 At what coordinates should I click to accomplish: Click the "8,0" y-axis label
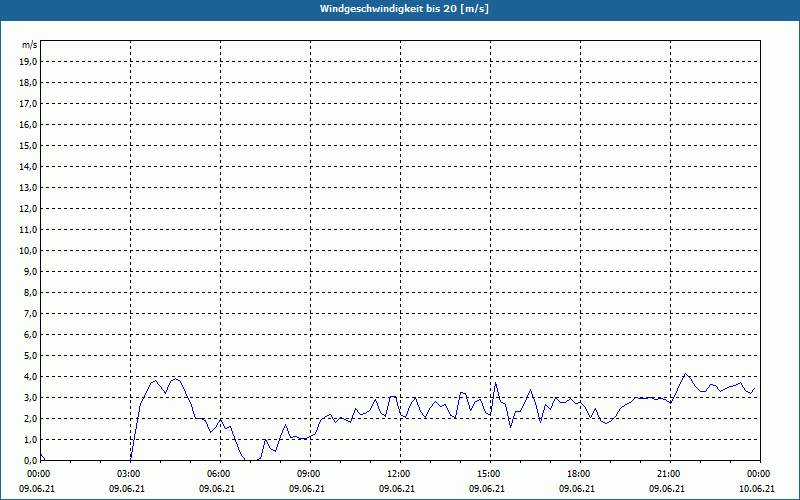click(x=31, y=292)
